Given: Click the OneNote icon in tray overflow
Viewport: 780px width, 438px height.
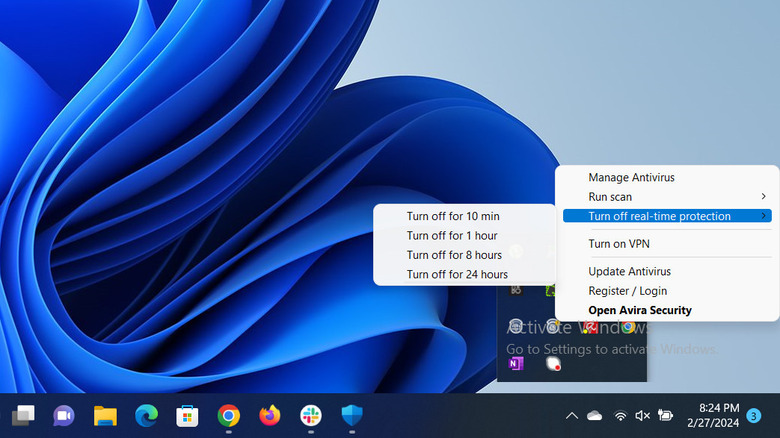Looking at the screenshot, I should point(516,364).
